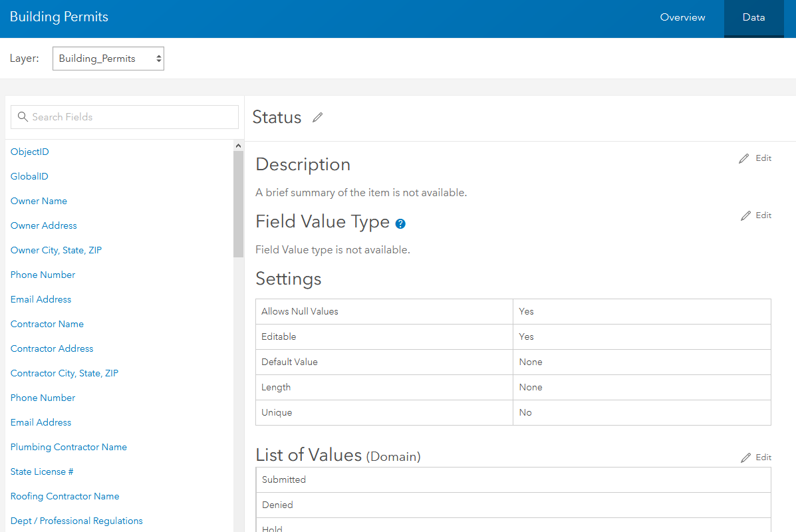The height and width of the screenshot is (532, 796).
Task: Select the Data tab
Action: click(x=753, y=18)
